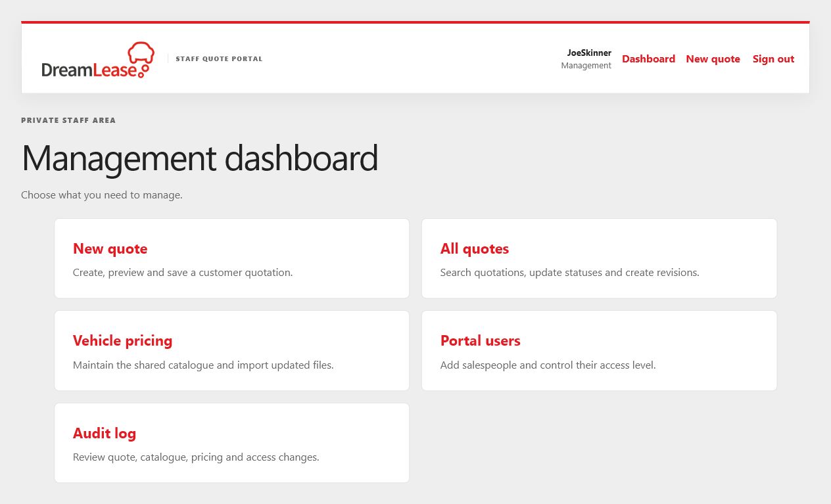831x504 pixels.
Task: Click 'Add salespeople and control their access level.'
Action: [x=548, y=365]
